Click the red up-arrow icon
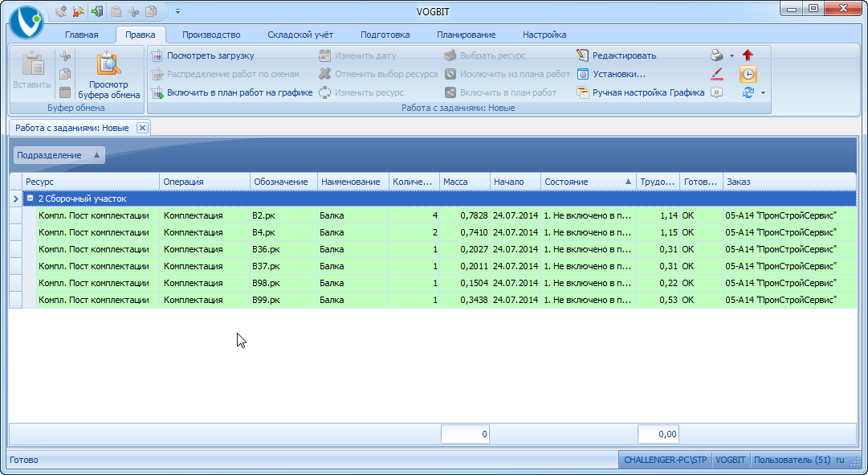This screenshot has width=868, height=475. pos(748,55)
